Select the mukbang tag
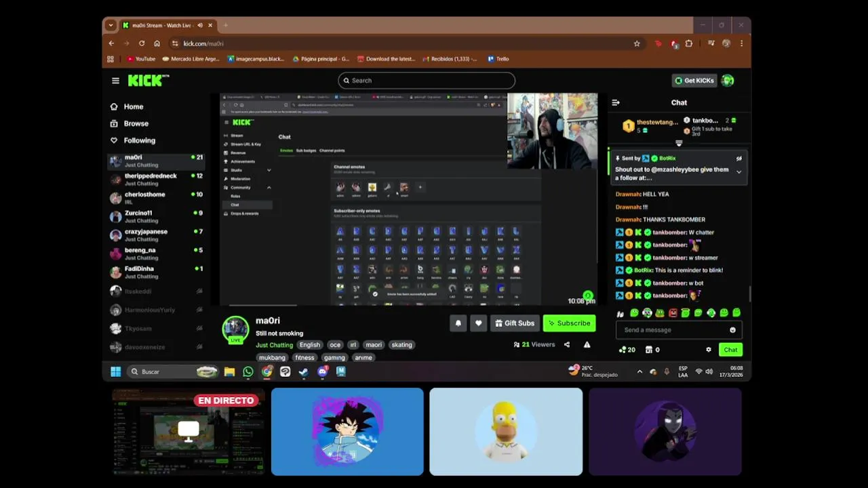868x488 pixels. [272, 358]
